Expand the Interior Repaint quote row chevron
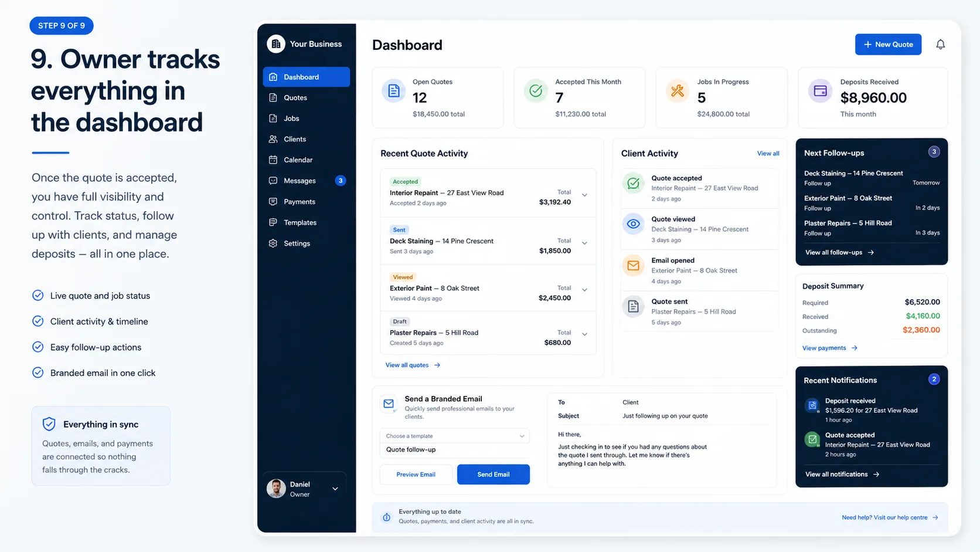980x552 pixels. coord(584,195)
